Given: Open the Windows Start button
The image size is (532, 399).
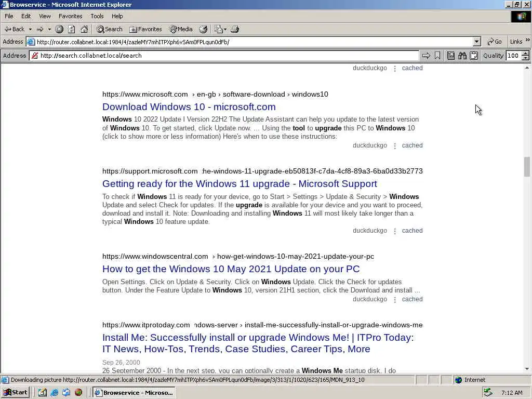Looking at the screenshot, I should point(16,392).
